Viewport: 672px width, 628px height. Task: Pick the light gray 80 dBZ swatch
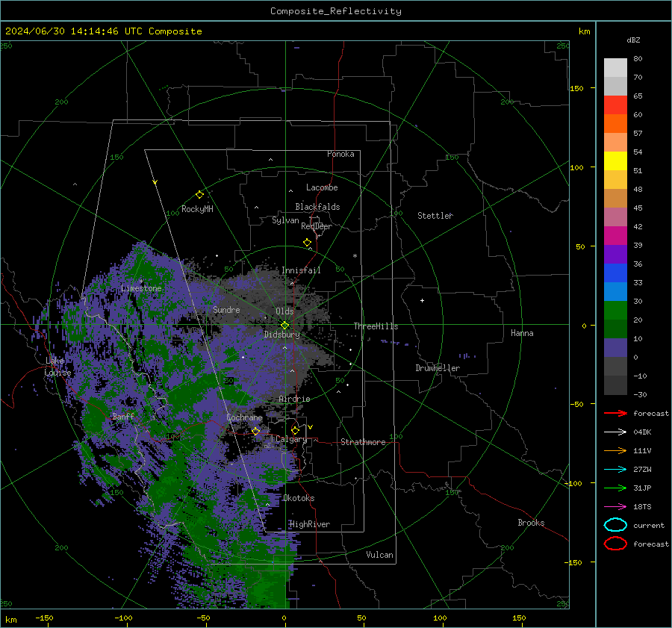click(615, 67)
